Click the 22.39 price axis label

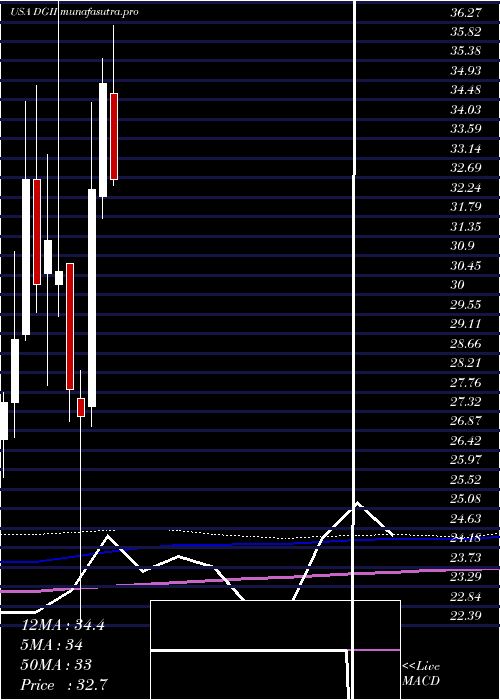pyautogui.click(x=466, y=616)
